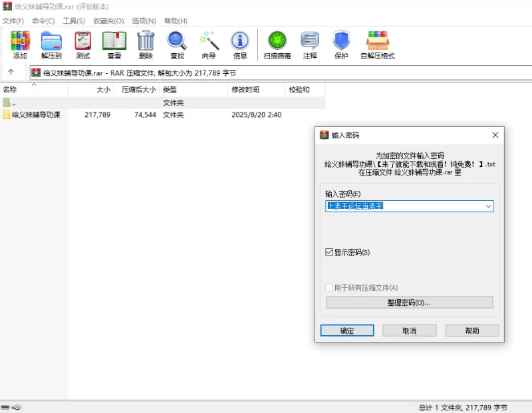The width and height of the screenshot is (532, 413).
Task: Open the Favorites (收藏夹) menu
Action: 108,21
